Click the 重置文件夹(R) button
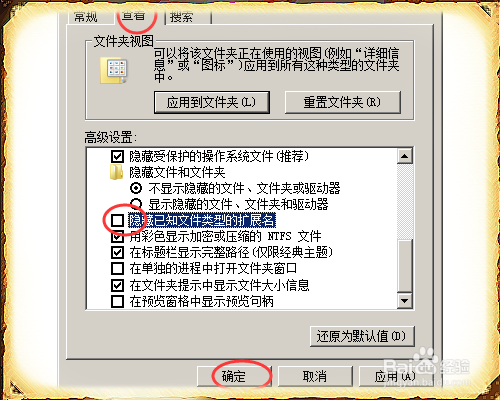Viewport: 500px width, 400px height. (343, 102)
